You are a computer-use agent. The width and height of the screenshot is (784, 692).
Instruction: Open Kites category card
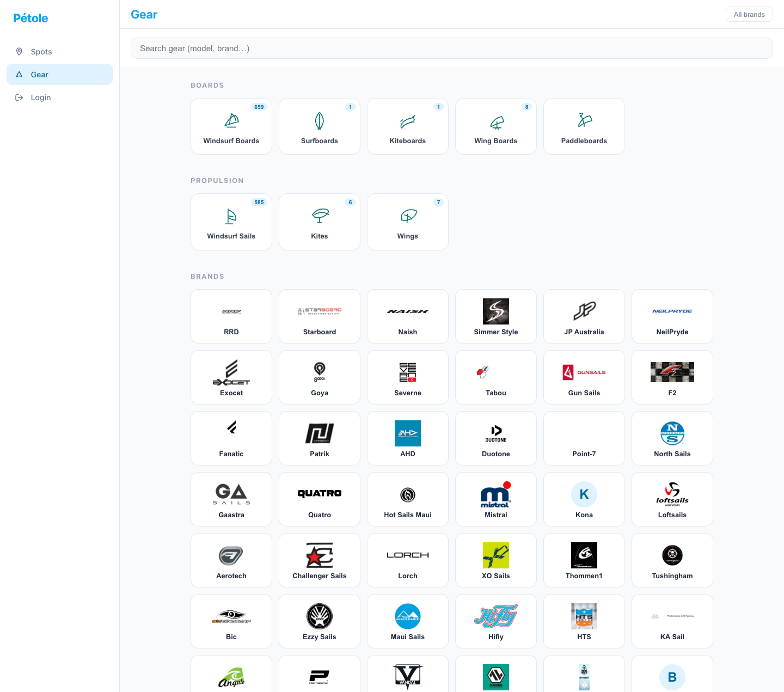tap(320, 222)
